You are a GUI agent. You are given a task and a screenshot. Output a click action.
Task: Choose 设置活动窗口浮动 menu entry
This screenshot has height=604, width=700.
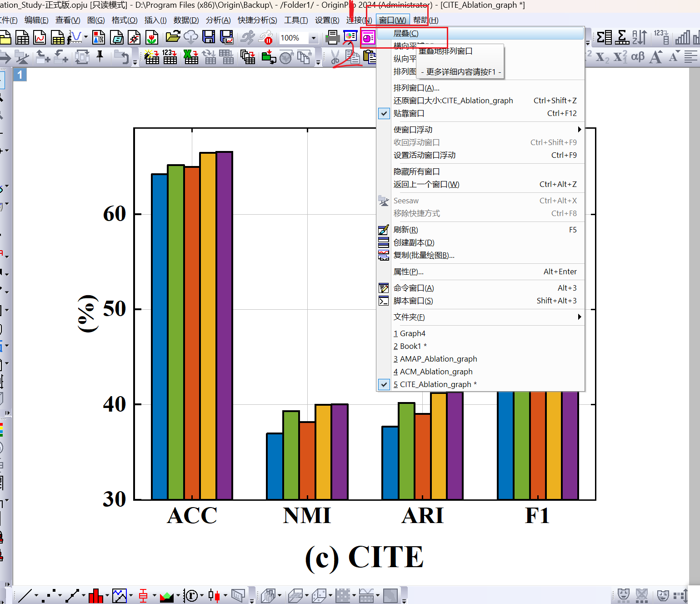pos(480,155)
